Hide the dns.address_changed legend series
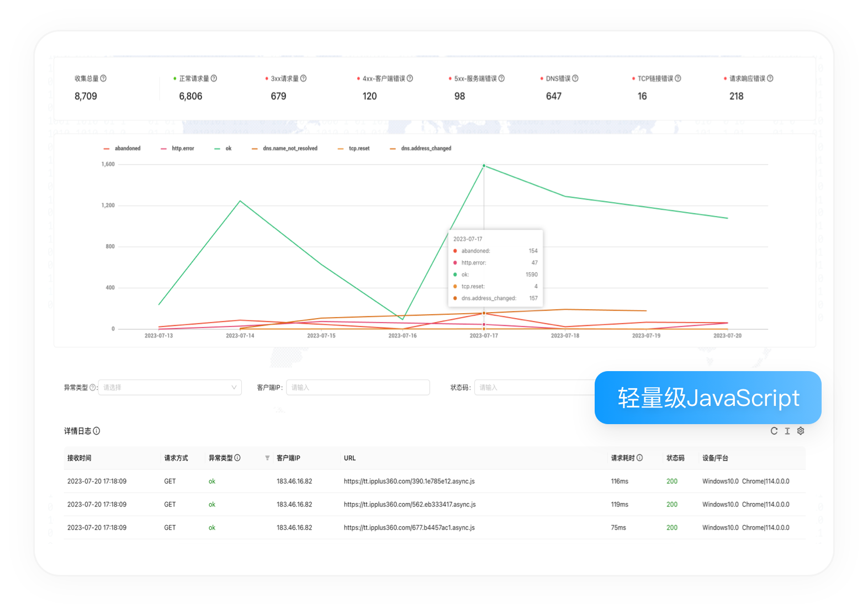The height and width of the screenshot is (613, 868). coord(420,149)
